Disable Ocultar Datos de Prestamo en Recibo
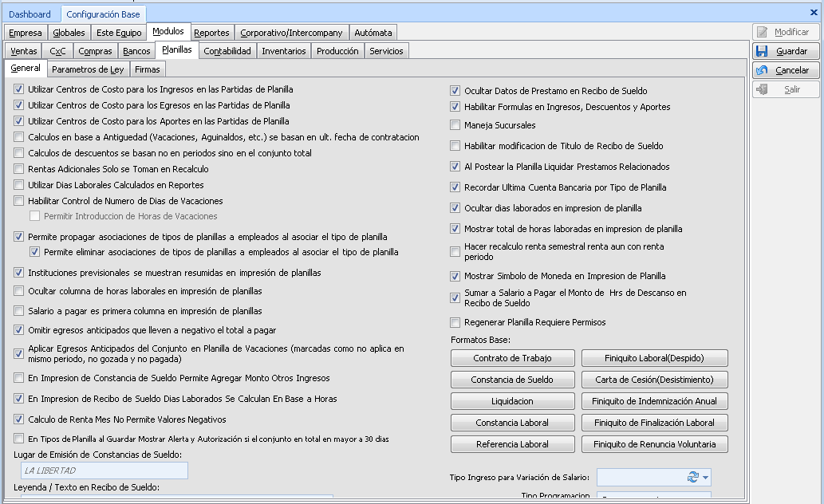 (455, 90)
